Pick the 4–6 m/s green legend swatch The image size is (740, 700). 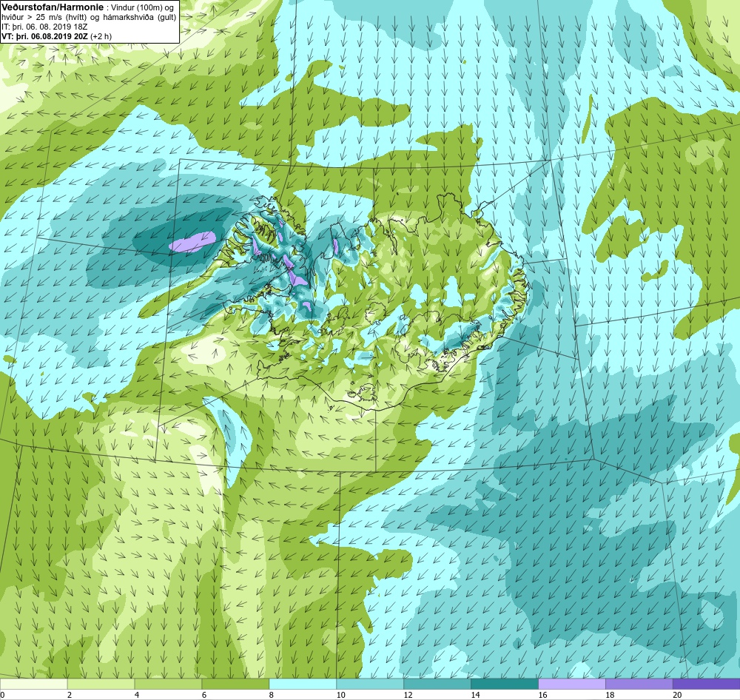coord(168,684)
